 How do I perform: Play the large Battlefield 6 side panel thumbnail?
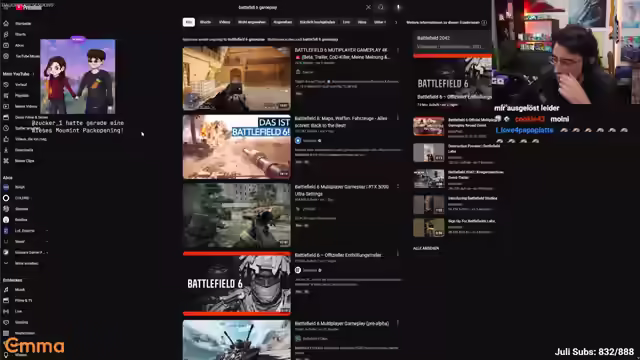coord(452,83)
